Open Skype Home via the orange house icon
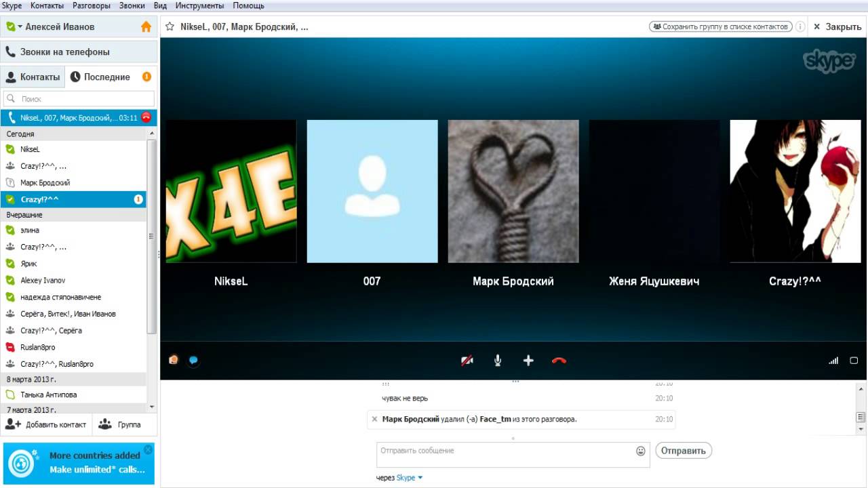The height and width of the screenshot is (488, 868). pyautogui.click(x=146, y=27)
